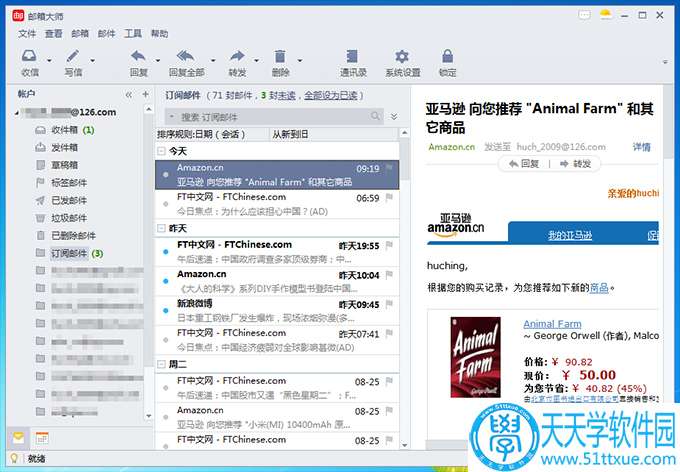
Task: Click the 删除 trash icon
Action: [280, 56]
